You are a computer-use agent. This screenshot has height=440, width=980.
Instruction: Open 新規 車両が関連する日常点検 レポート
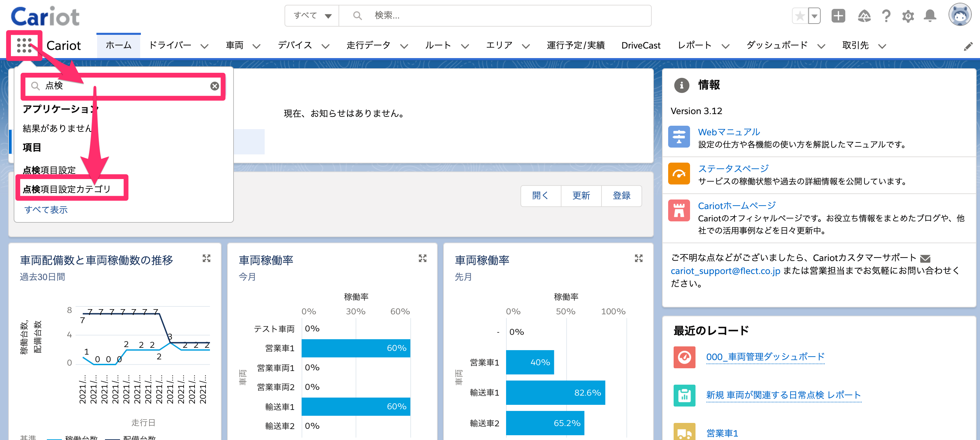[784, 395]
